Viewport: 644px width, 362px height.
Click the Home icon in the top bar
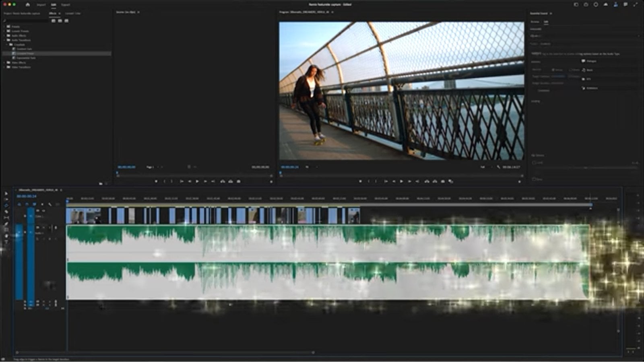pyautogui.click(x=27, y=5)
